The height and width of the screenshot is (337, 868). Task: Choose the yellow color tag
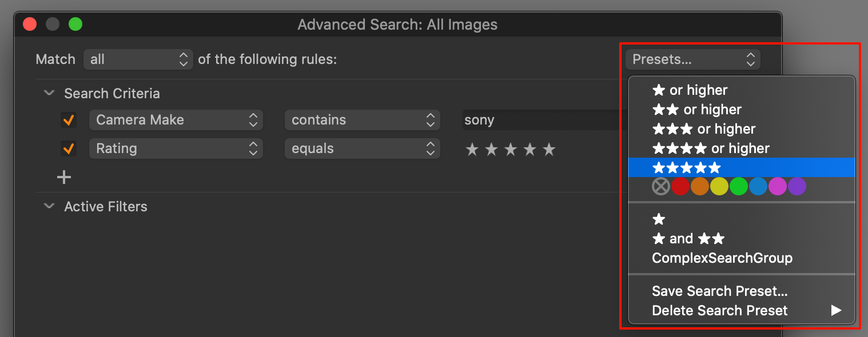(719, 186)
